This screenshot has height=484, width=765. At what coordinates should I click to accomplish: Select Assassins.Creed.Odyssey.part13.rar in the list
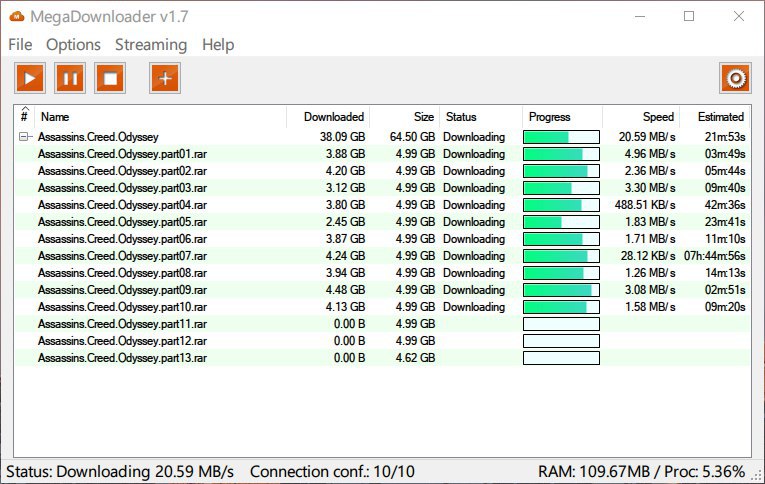click(x=122, y=358)
